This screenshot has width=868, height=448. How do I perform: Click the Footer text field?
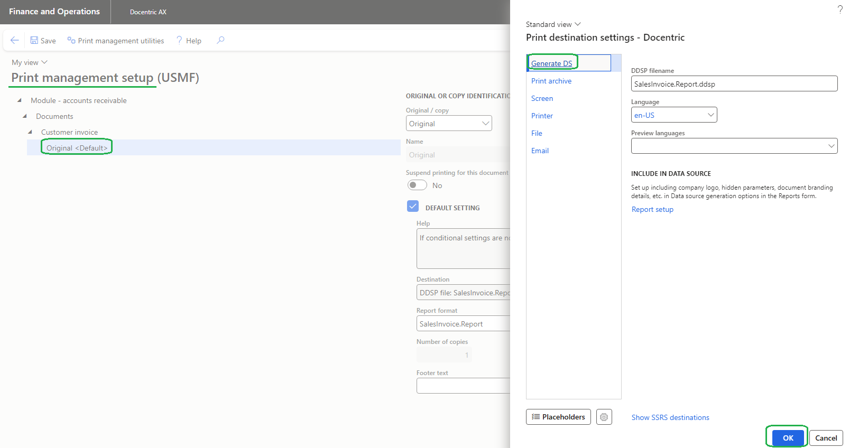coord(463,386)
